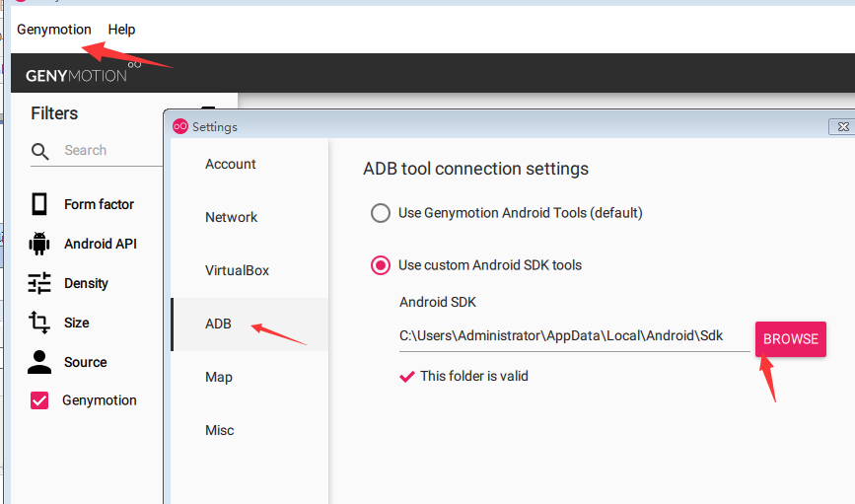The height and width of the screenshot is (504, 855).
Task: Click 'This folder is valid' text
Action: 474,377
